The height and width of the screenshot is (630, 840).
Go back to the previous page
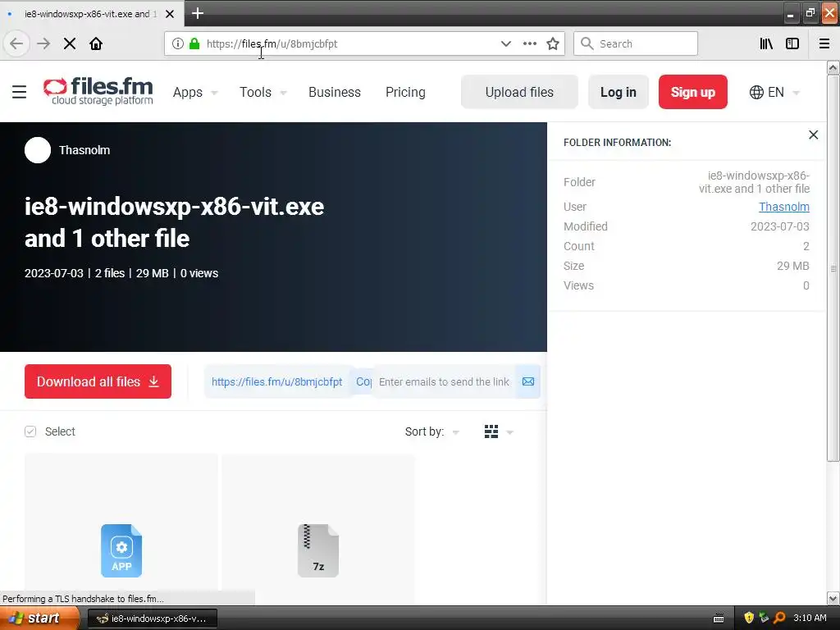(x=16, y=43)
